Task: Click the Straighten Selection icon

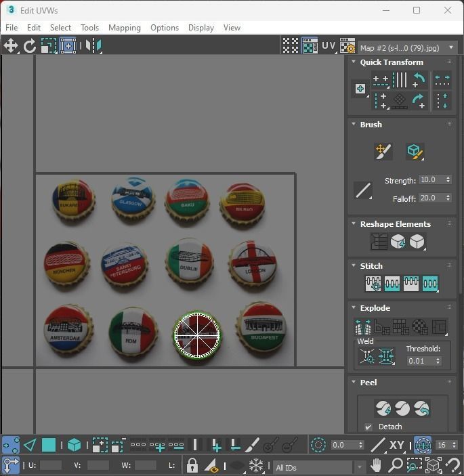Action: (x=379, y=242)
